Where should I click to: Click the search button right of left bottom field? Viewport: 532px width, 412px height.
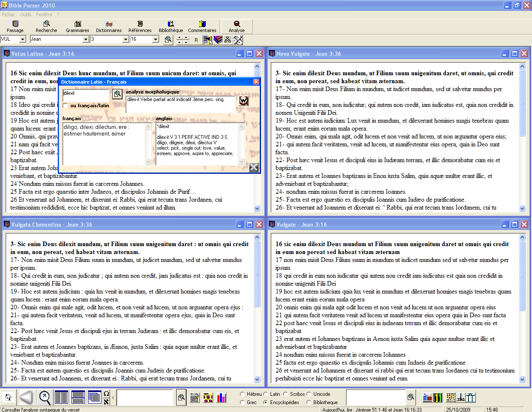[x=181, y=397]
